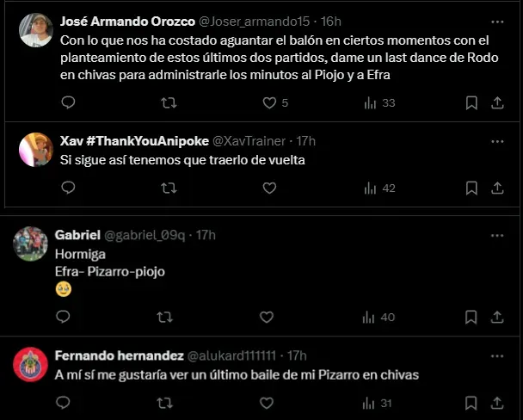Reply to Fernando hernandez's tweet
This screenshot has height=420, width=523.
(63, 402)
